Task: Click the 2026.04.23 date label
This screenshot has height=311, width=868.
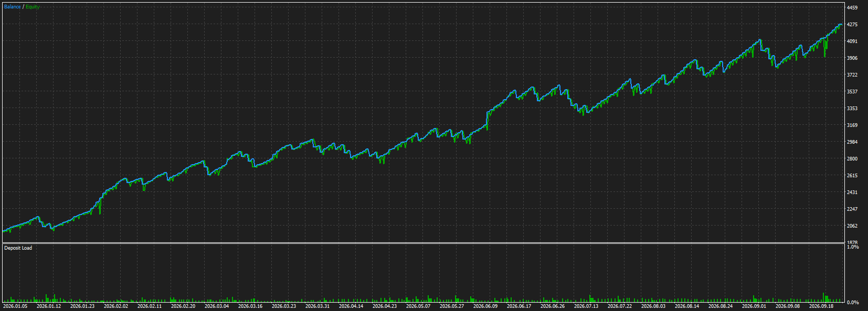Action: click(385, 306)
